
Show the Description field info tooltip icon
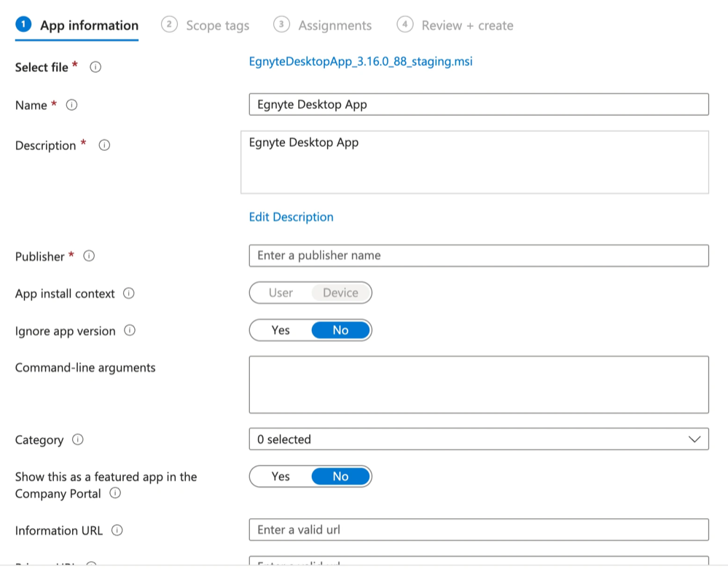(x=104, y=145)
